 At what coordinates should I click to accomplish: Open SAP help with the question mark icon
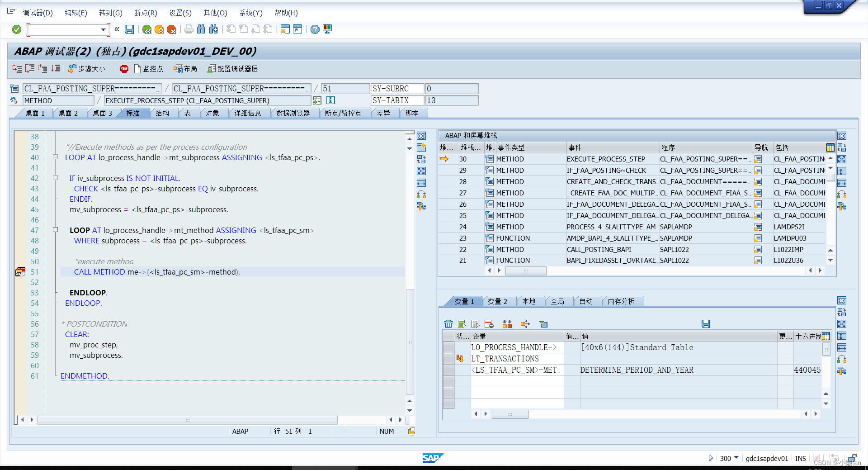(x=315, y=29)
